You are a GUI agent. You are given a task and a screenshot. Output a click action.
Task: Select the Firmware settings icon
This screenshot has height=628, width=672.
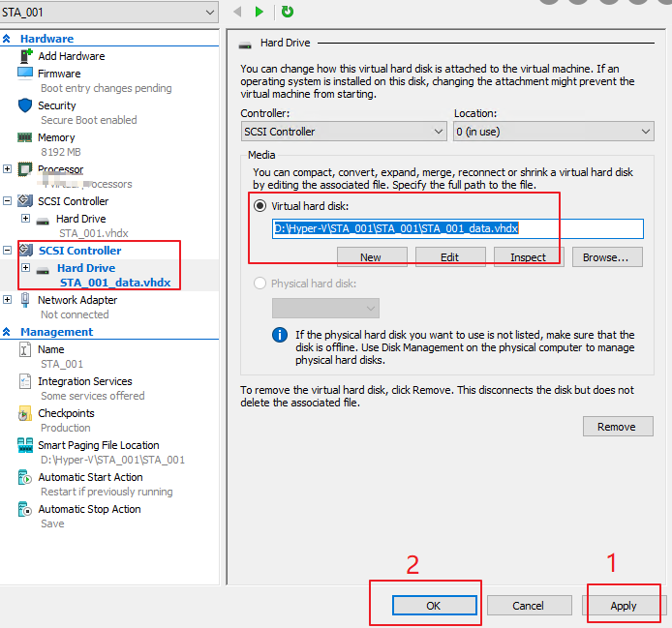(26, 74)
